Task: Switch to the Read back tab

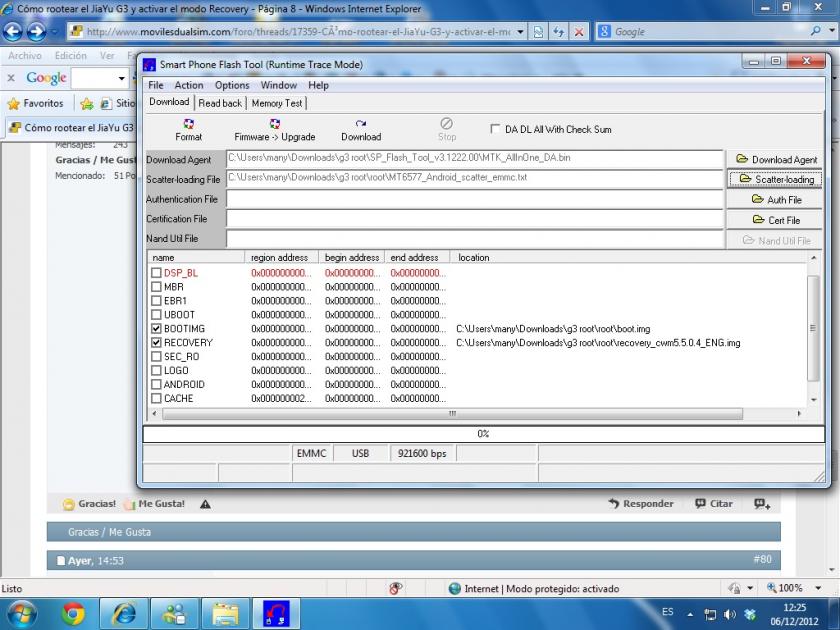Action: [x=220, y=103]
